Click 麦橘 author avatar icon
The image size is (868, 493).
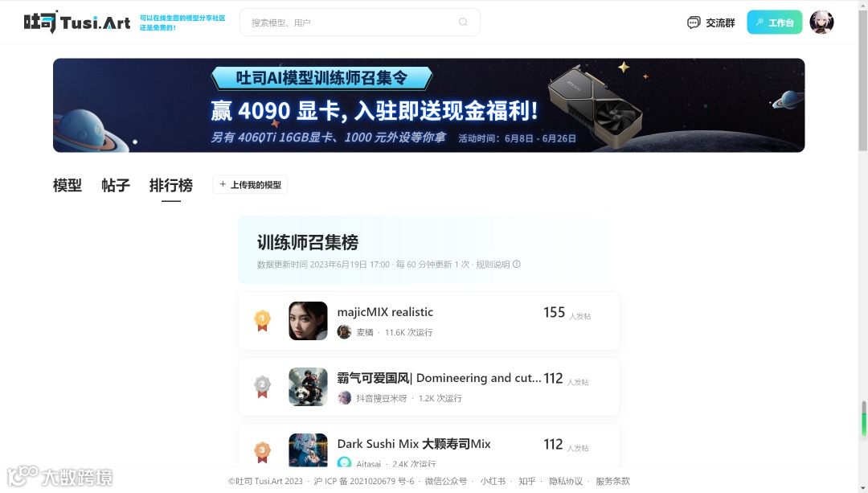[x=344, y=332]
